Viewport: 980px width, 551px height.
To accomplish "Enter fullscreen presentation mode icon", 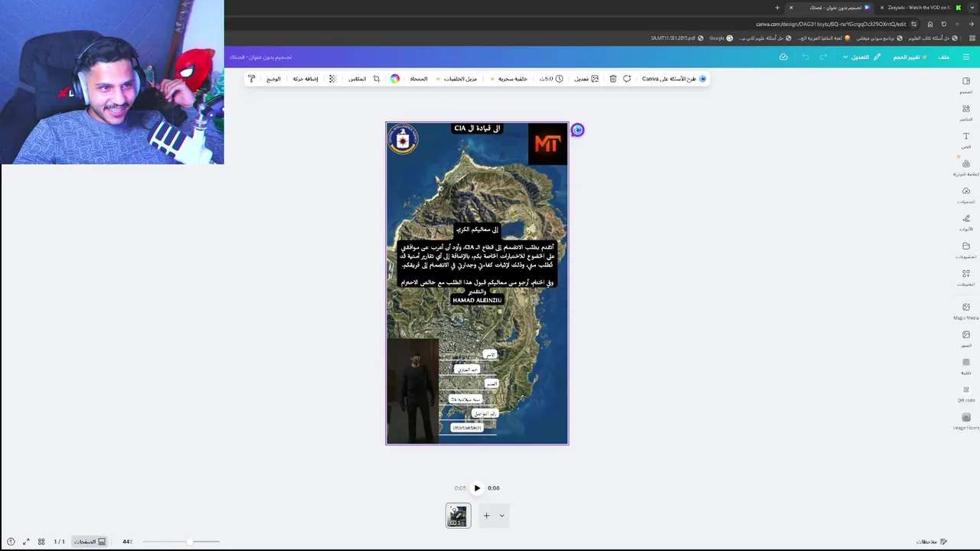I will (x=26, y=541).
